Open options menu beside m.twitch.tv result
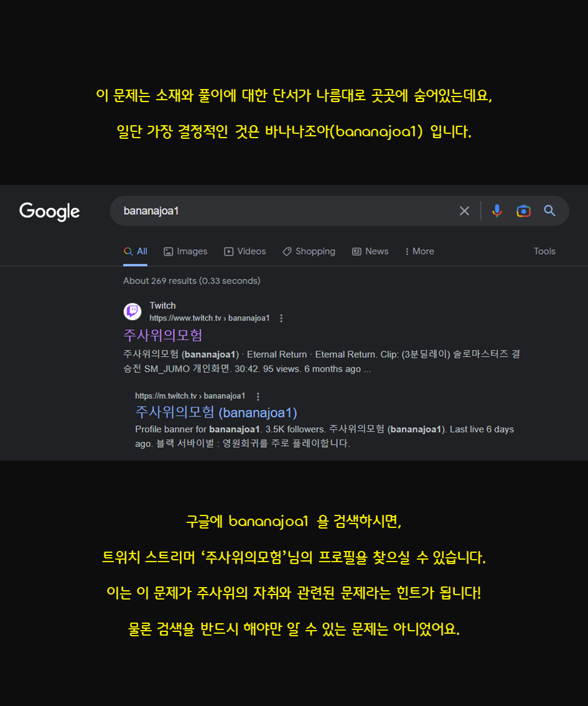The height and width of the screenshot is (706, 588). pyautogui.click(x=258, y=396)
